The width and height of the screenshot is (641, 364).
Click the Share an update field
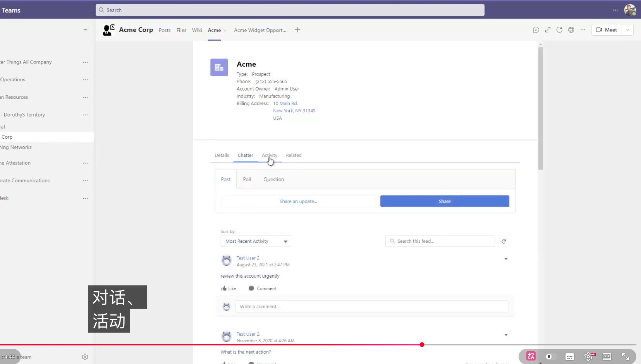[x=298, y=201]
